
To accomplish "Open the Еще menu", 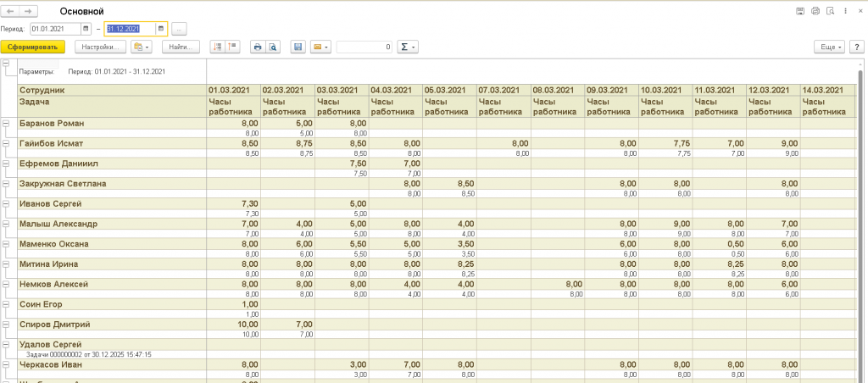I will coord(831,47).
